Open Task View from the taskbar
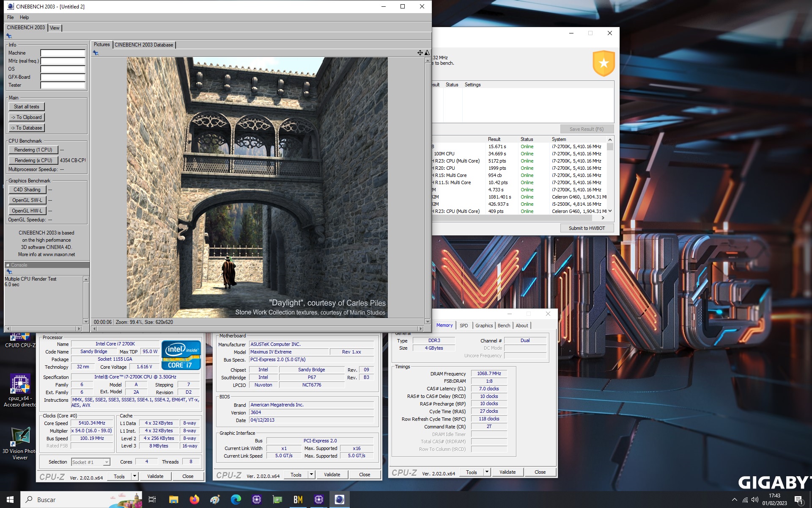The image size is (812, 508). coord(152,500)
